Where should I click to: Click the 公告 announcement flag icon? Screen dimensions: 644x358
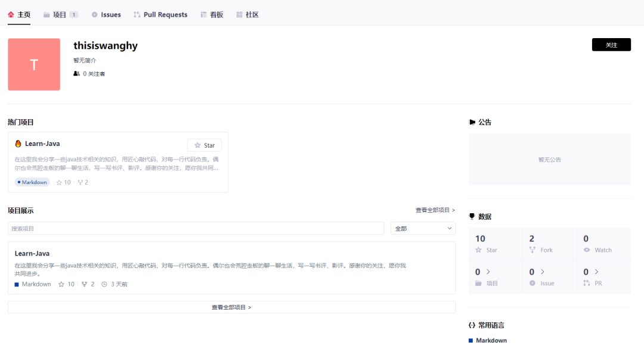(x=472, y=122)
